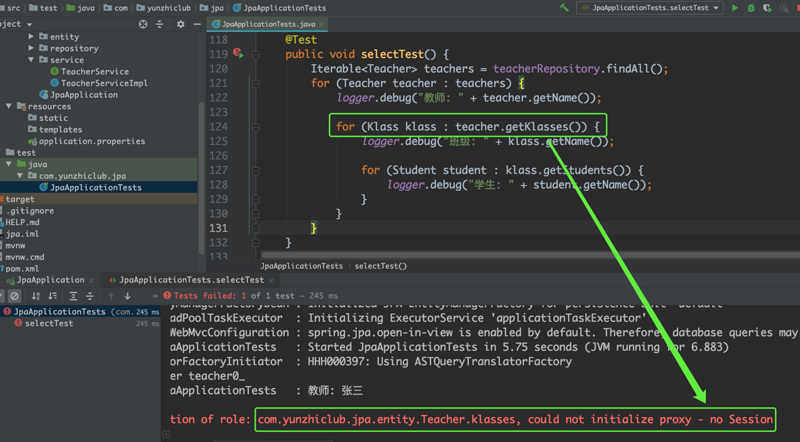The image size is (800, 442).
Task: Start debugging with the bug icon
Action: point(751,8)
